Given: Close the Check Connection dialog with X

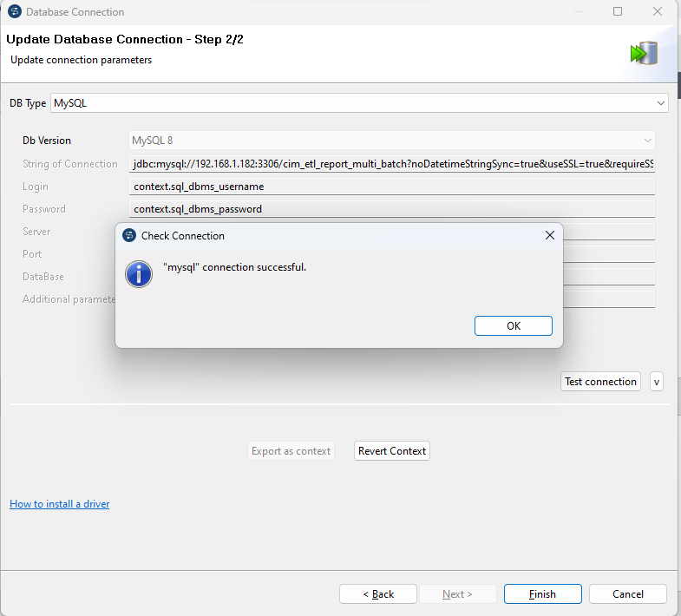Looking at the screenshot, I should point(549,235).
